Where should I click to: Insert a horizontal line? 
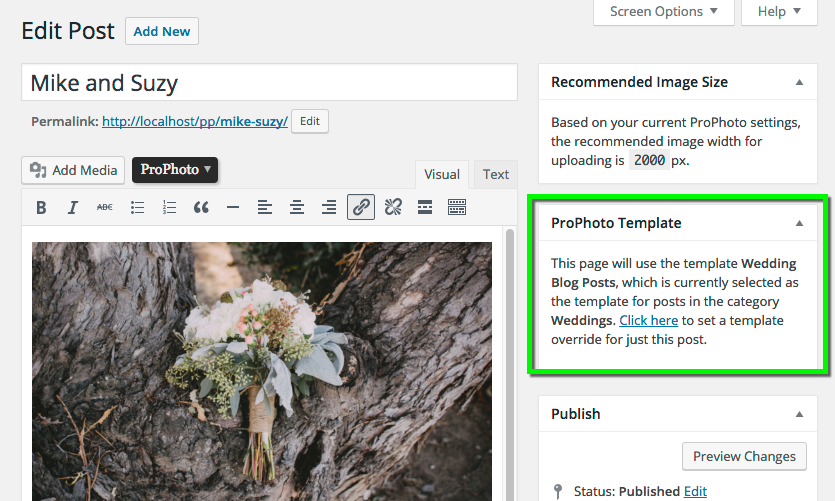(x=233, y=207)
